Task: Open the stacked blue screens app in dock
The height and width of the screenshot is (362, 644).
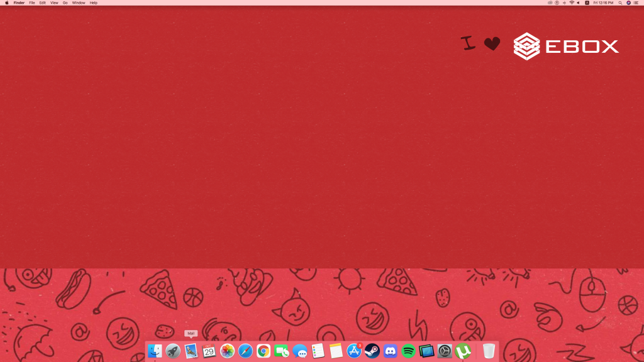Action: [x=426, y=351]
